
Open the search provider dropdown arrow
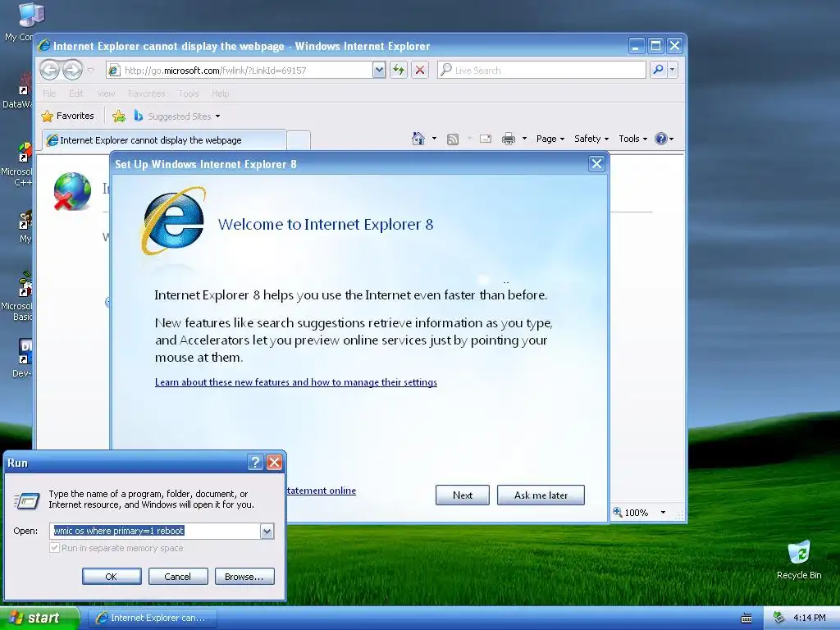673,70
